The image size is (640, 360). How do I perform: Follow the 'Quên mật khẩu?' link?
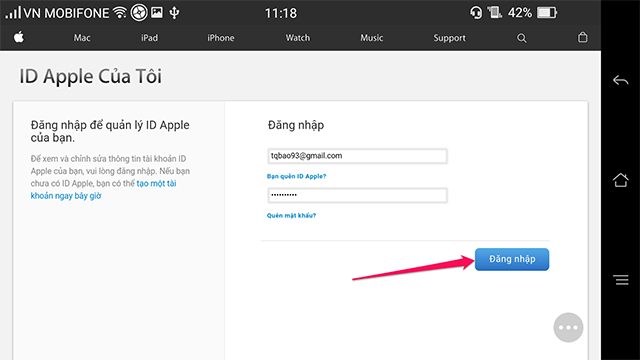point(291,216)
